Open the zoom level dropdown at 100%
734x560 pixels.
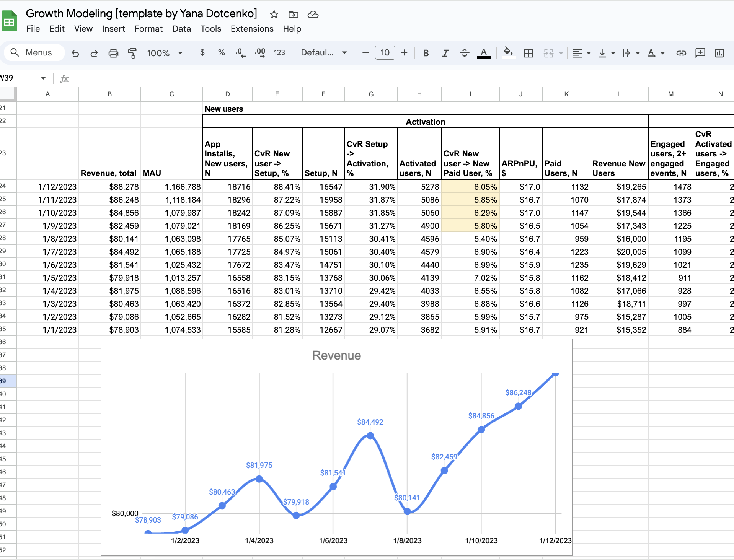click(165, 53)
